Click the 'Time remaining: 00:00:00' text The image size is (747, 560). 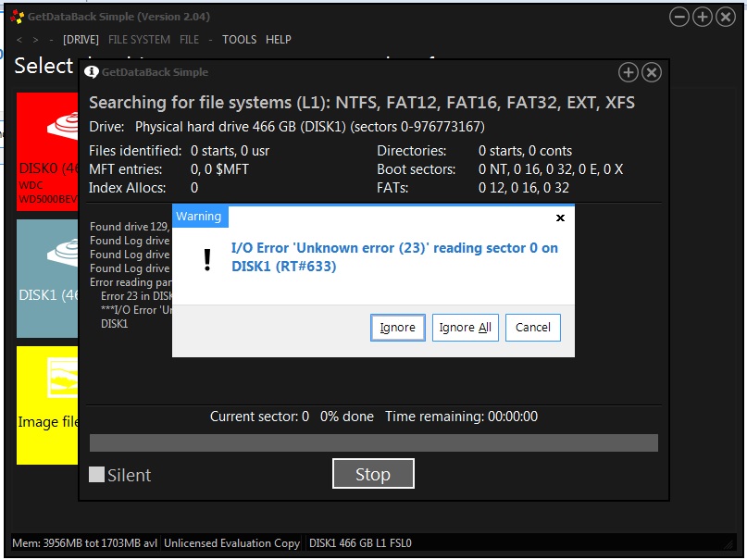461,417
